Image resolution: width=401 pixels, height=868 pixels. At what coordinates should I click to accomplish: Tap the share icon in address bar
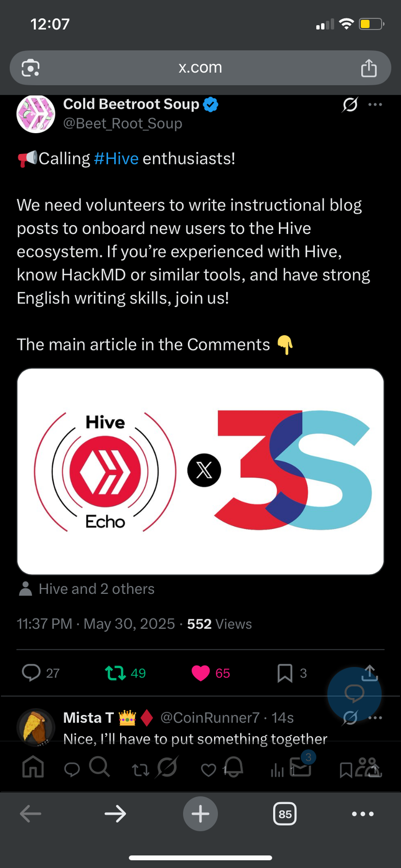point(369,68)
